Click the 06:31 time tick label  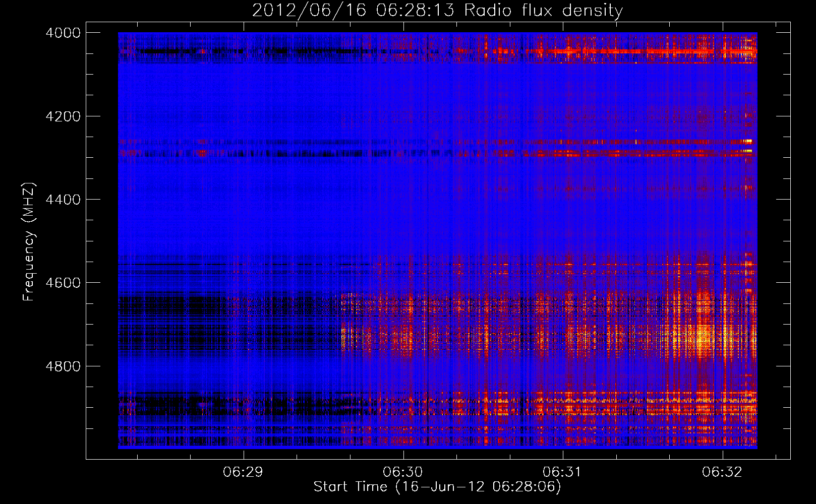[562, 472]
